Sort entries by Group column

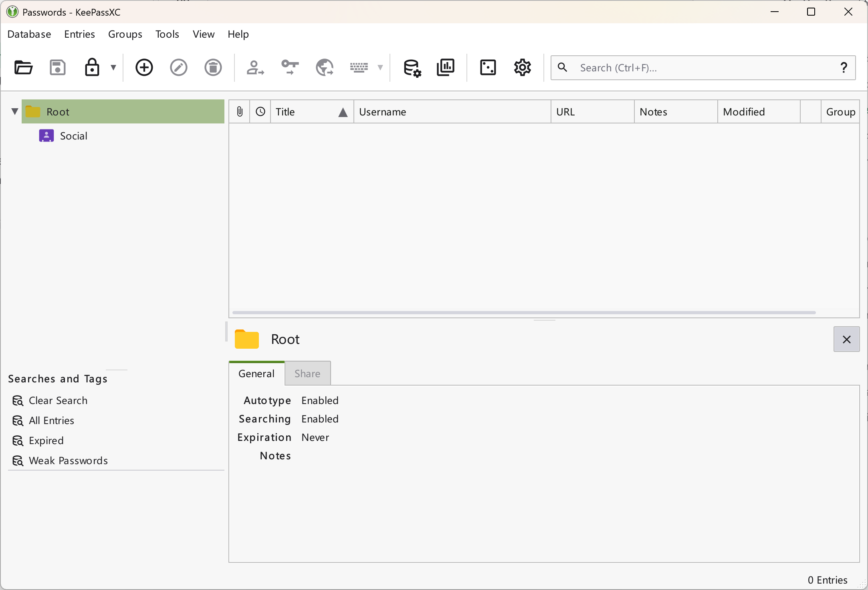[x=840, y=111]
